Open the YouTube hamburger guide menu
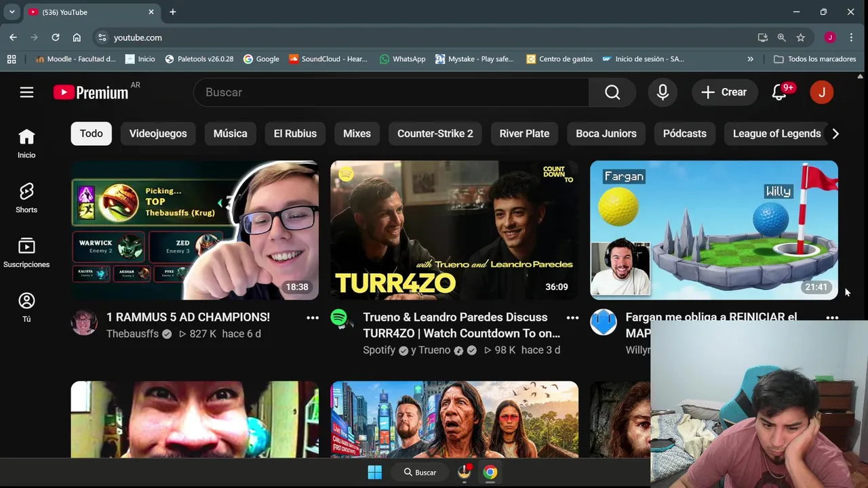The height and width of the screenshot is (488, 868). tap(26, 92)
